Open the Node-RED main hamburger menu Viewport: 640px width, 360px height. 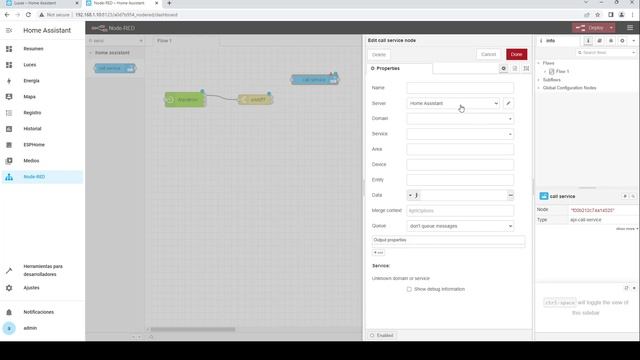(630, 28)
